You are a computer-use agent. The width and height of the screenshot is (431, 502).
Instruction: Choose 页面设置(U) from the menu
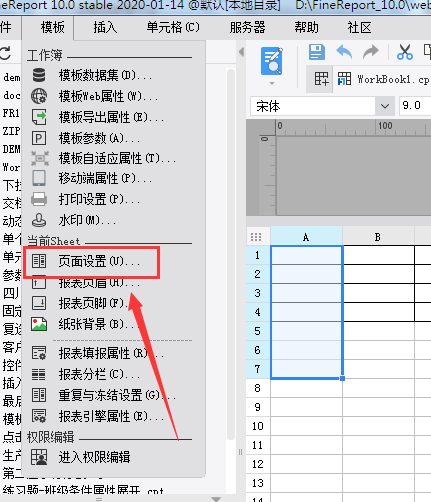pyautogui.click(x=99, y=261)
